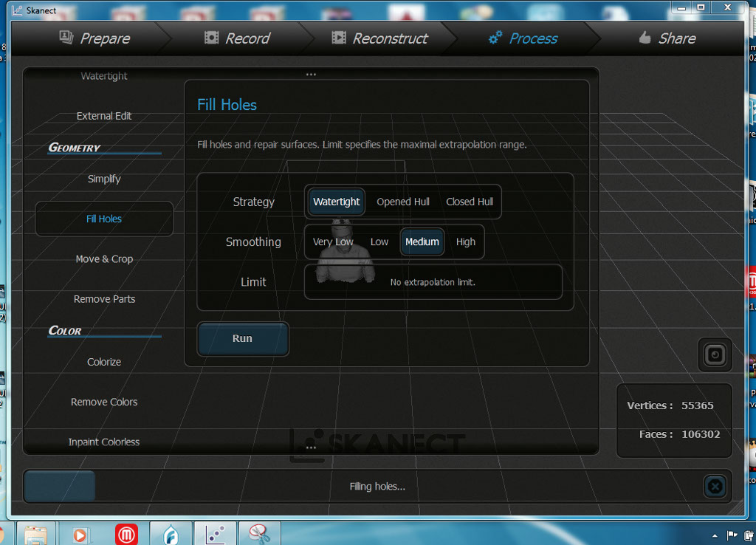The height and width of the screenshot is (545, 756).
Task: Click the Geometry section header
Action: [75, 148]
